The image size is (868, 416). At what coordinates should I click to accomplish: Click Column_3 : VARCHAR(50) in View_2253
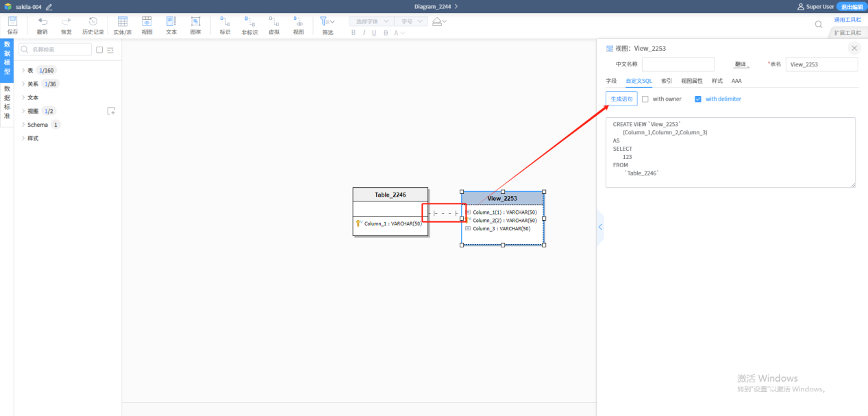click(x=501, y=228)
